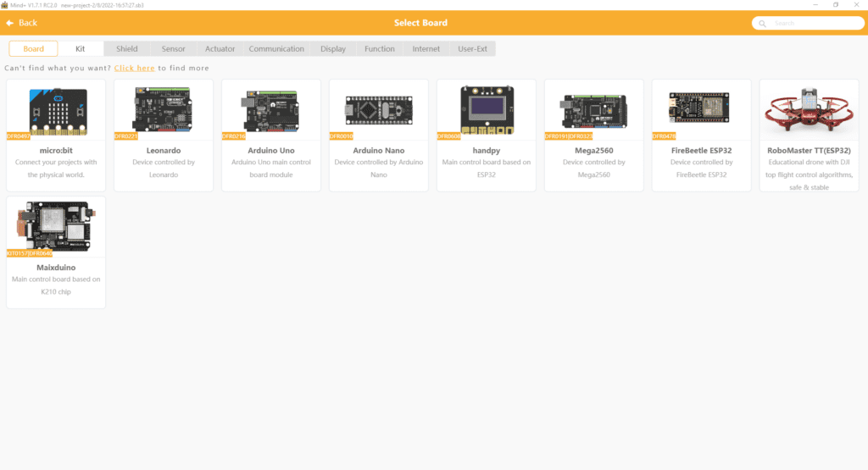Image resolution: width=868 pixels, height=470 pixels.
Task: Open the Display tab
Action: [x=332, y=48]
